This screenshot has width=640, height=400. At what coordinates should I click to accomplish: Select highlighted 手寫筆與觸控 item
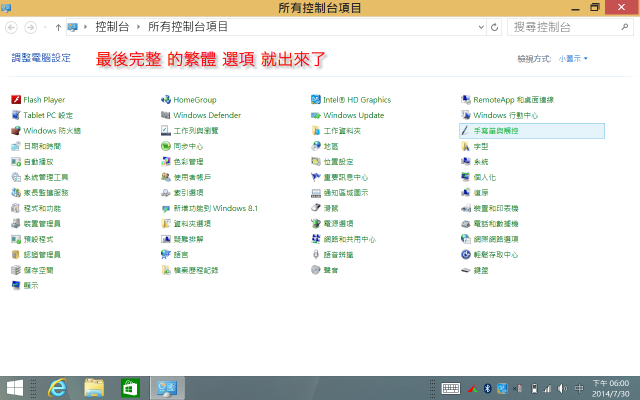click(x=532, y=131)
